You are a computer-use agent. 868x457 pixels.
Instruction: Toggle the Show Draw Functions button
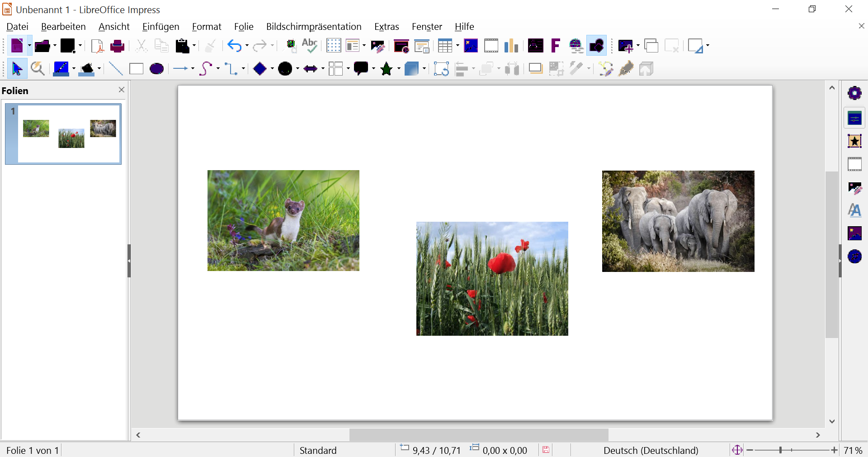(596, 46)
